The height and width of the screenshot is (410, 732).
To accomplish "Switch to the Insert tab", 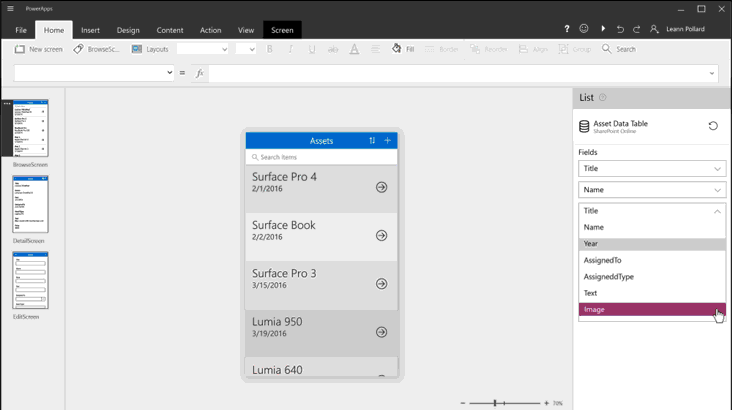I will click(x=90, y=30).
